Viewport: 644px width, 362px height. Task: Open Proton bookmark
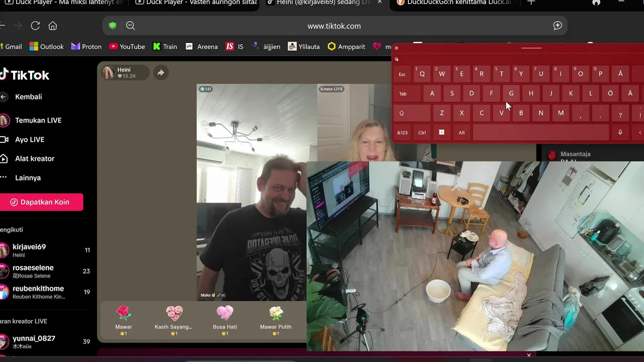point(87,46)
